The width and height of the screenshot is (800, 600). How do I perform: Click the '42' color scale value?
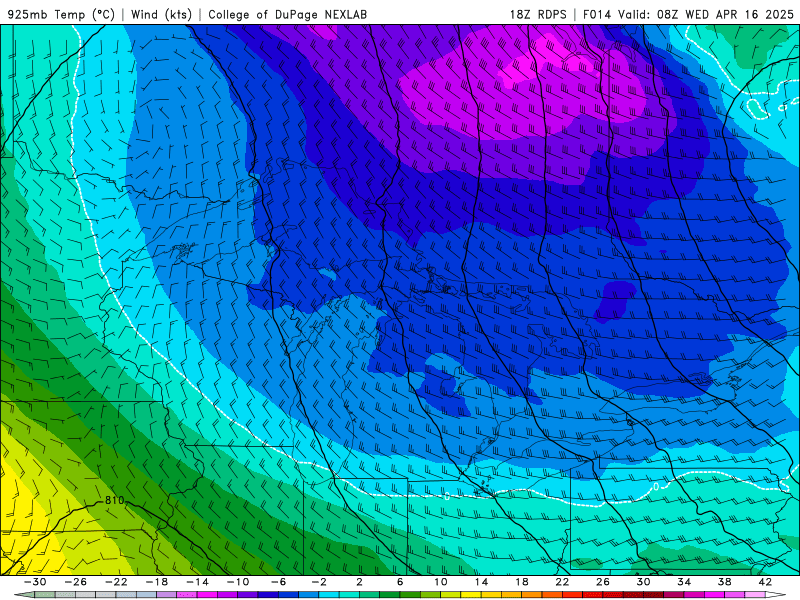pos(765,582)
